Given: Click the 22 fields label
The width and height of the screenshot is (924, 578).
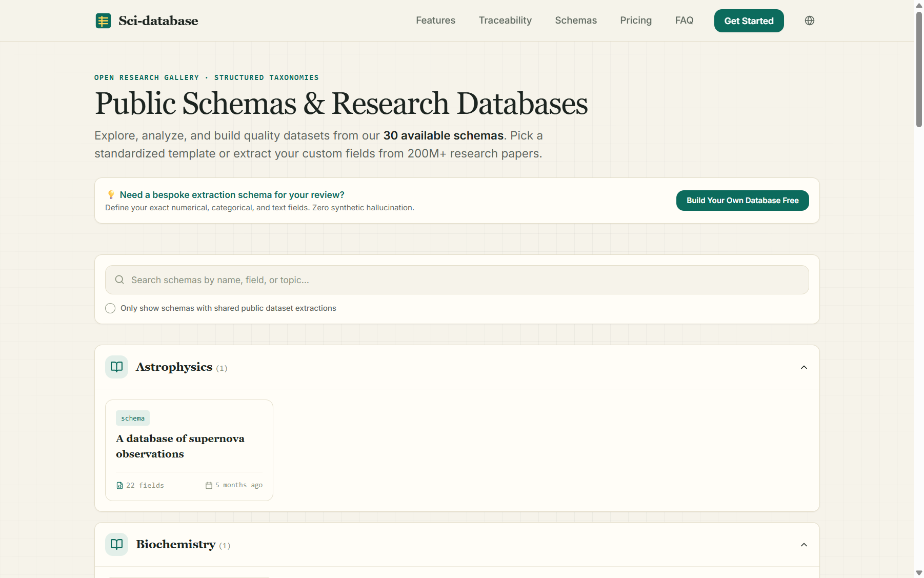Looking at the screenshot, I should 145,486.
